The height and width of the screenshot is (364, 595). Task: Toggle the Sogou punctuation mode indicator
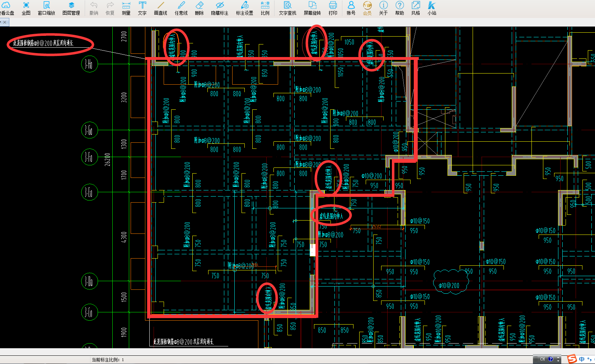click(x=589, y=359)
